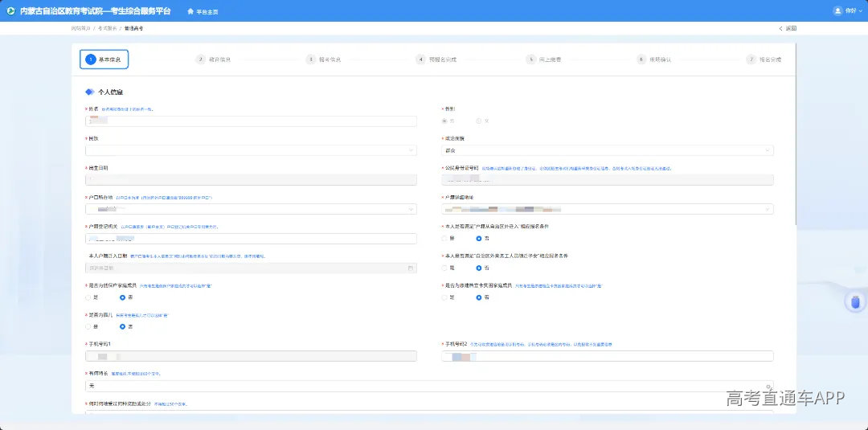
Task: Click the floating assistant icon on right edge
Action: [x=856, y=302]
